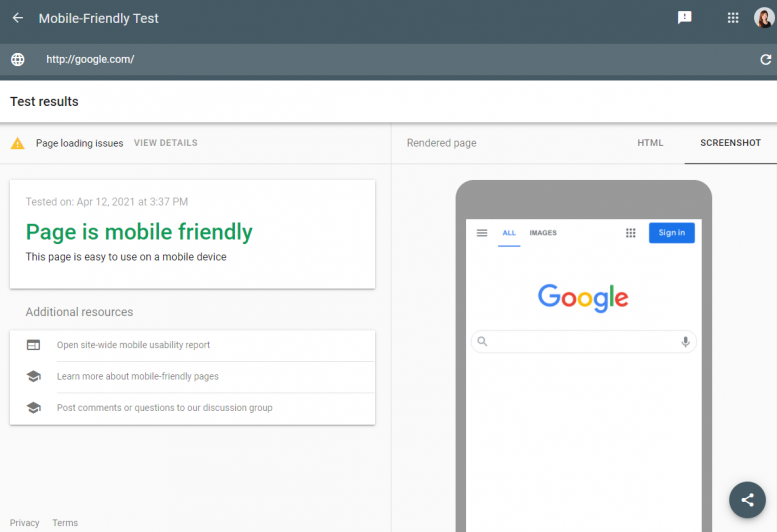Click the 'Test results' heading
777x532 pixels.
pyautogui.click(x=44, y=102)
